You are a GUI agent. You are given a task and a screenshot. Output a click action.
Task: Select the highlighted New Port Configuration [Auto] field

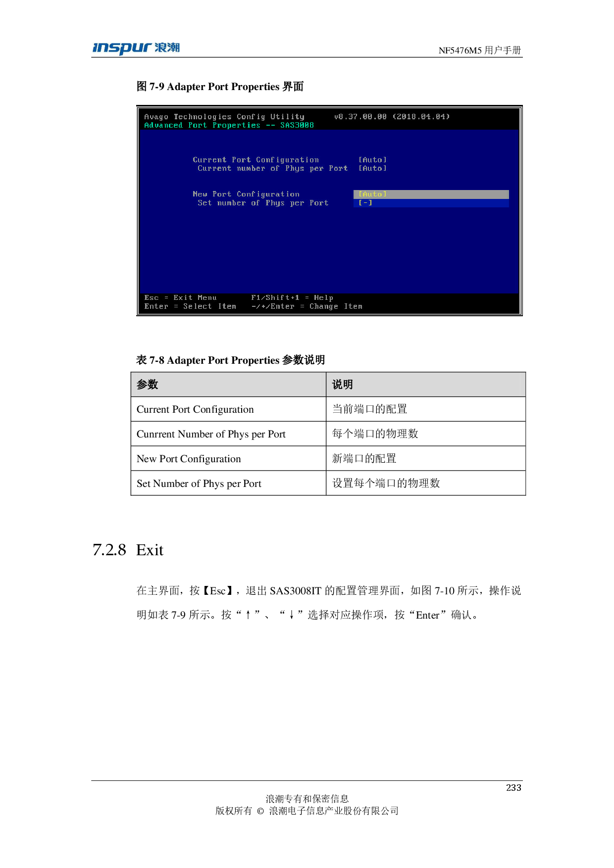point(430,194)
